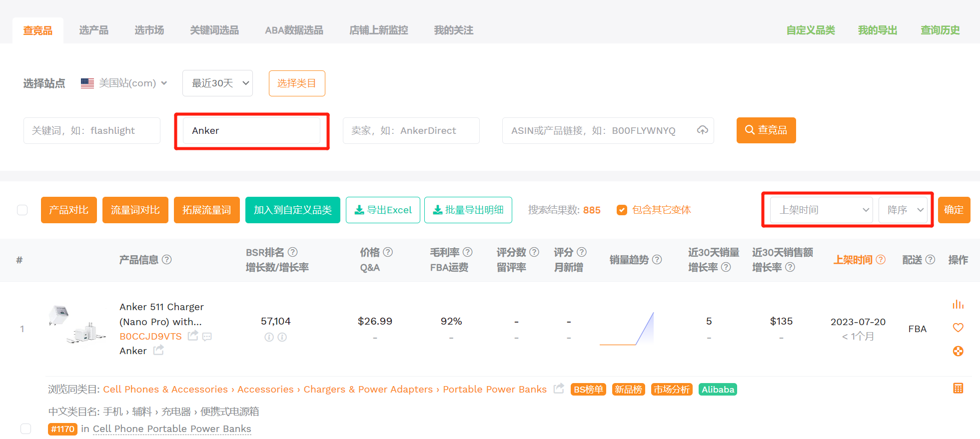Click the heart favorite icon for Anker 511
The width and height of the screenshot is (980, 439).
pyautogui.click(x=958, y=328)
